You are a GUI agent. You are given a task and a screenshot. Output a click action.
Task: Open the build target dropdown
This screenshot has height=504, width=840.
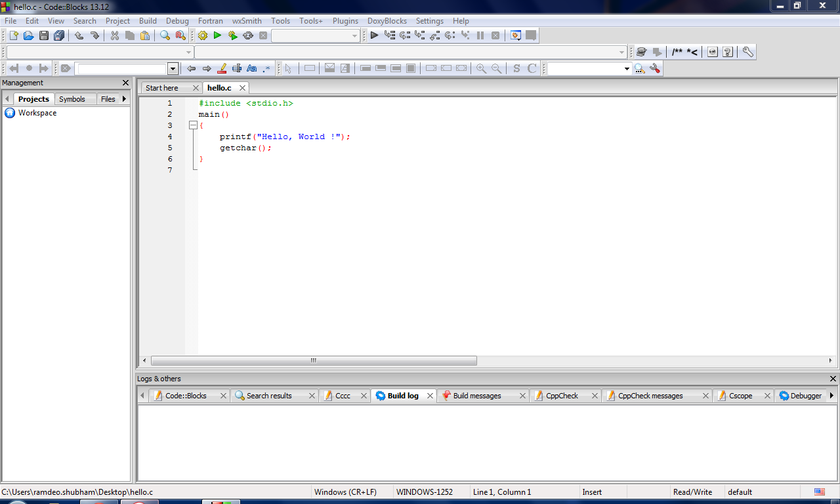(354, 36)
